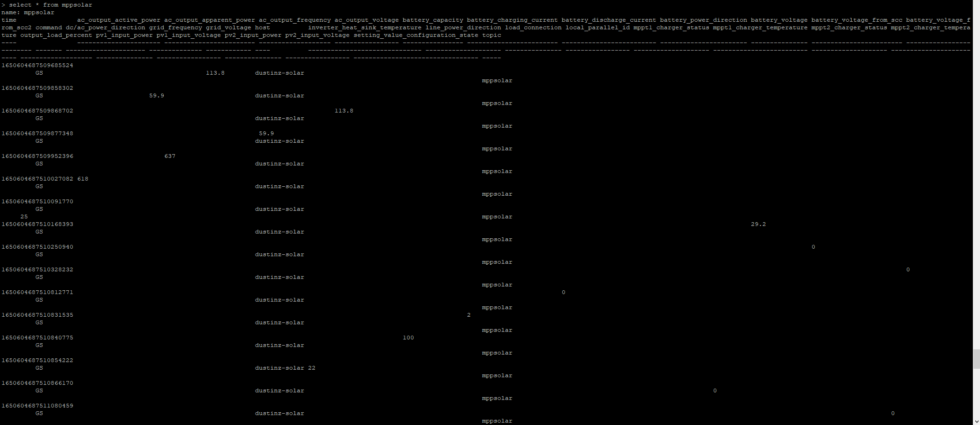Image resolution: width=980 pixels, height=425 pixels.
Task: Click the 'battery_voltage_from_scc' column header
Action: click(857, 20)
